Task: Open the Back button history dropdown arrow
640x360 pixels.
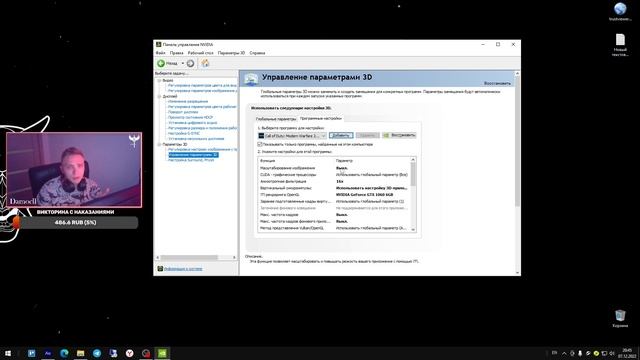Action: [x=182, y=63]
